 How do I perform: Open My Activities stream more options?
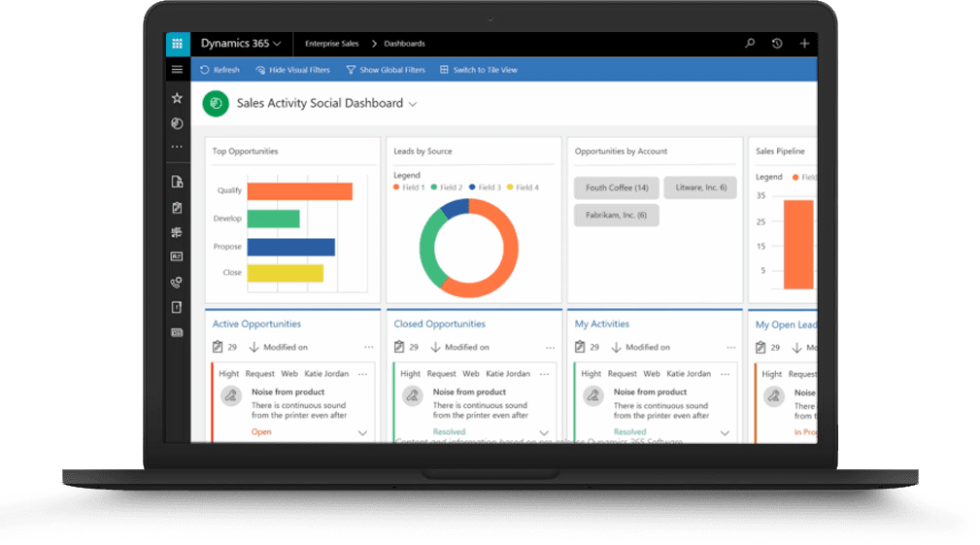tap(730, 347)
